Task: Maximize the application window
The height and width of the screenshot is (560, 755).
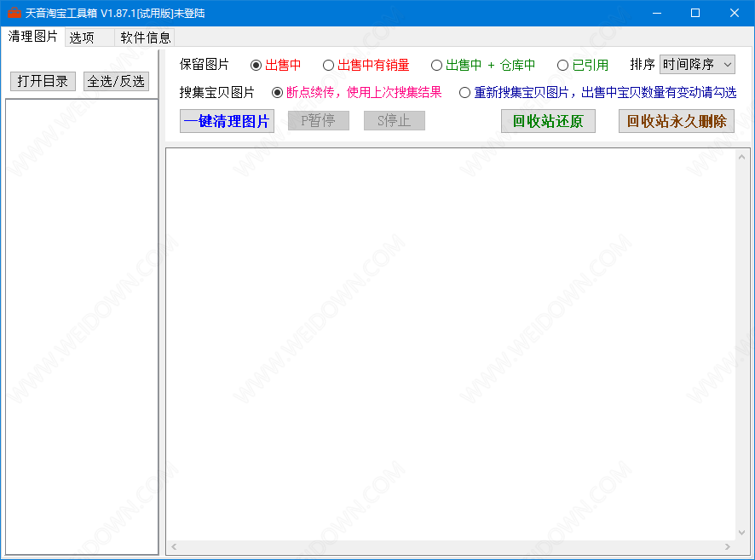Action: click(695, 13)
